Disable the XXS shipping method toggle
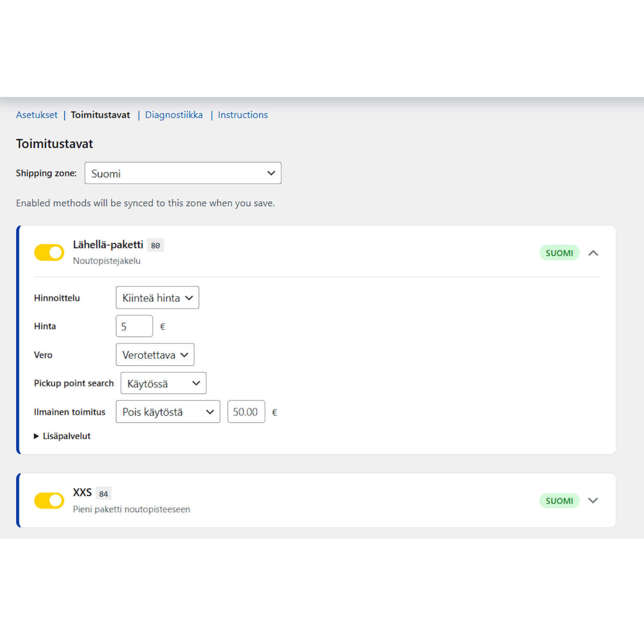Screen dimensions: 644x644 pyautogui.click(x=49, y=501)
